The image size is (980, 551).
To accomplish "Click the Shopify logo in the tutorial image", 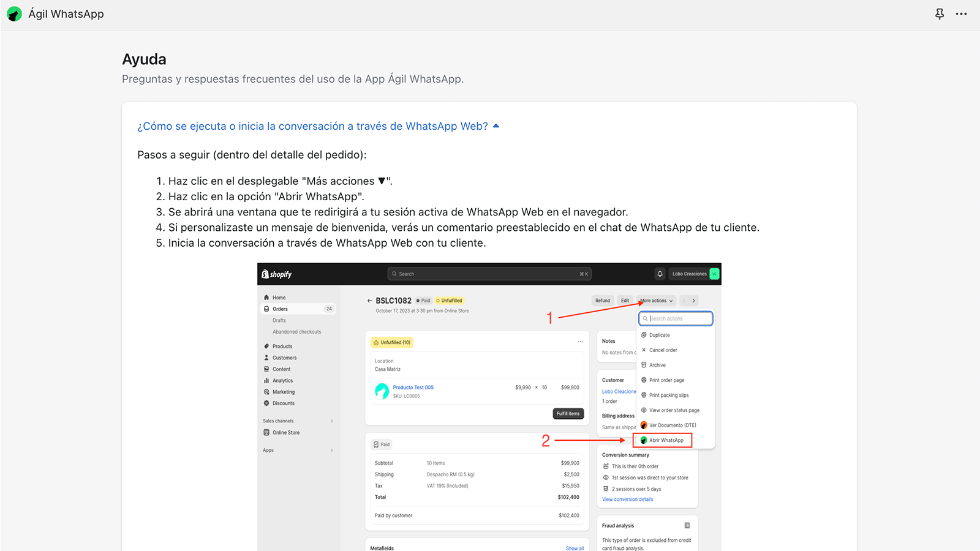I will click(277, 274).
